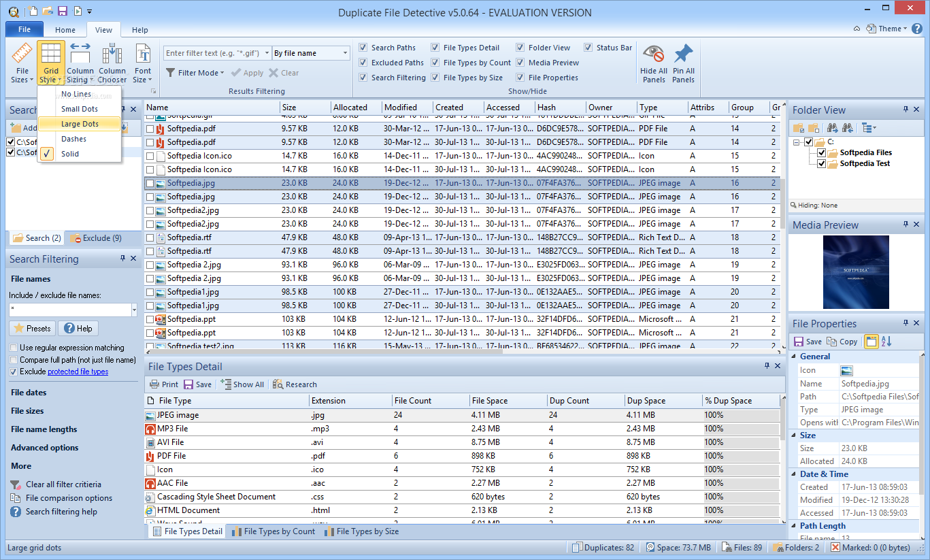Screen dimensions: 930x560
Task: Collapse the Date & Time properties section
Action: [795, 474]
